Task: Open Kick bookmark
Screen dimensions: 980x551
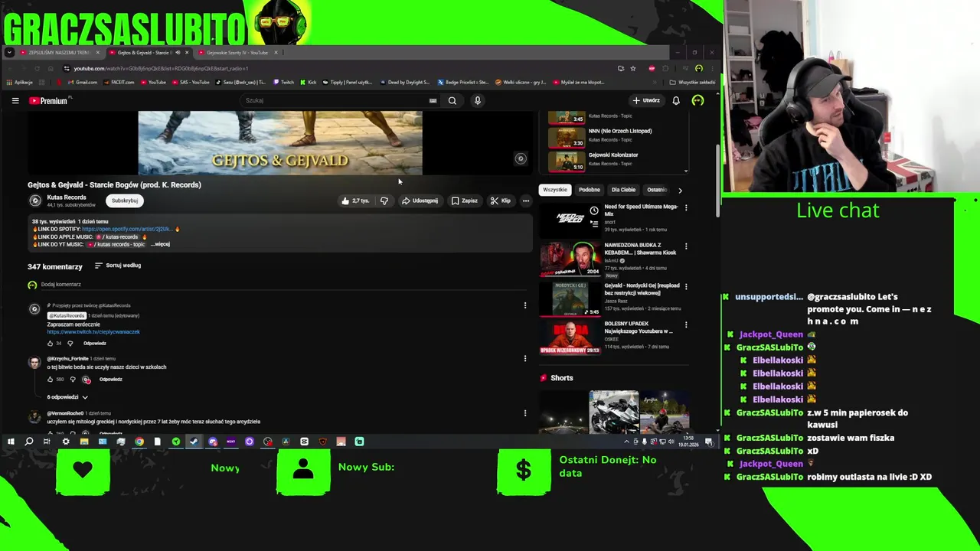Action: pos(308,82)
